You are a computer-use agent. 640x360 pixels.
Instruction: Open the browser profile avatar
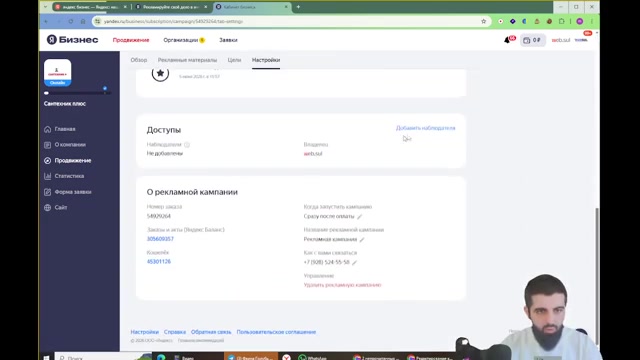(x=580, y=21)
